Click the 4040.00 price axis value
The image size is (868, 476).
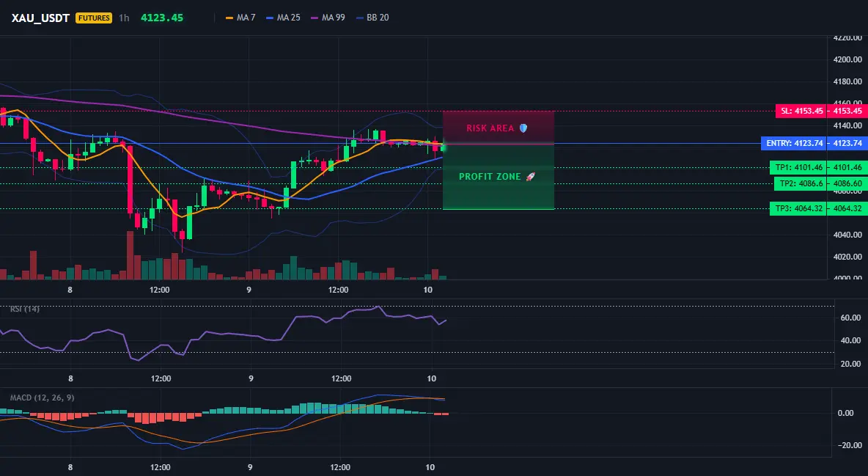pyautogui.click(x=847, y=235)
